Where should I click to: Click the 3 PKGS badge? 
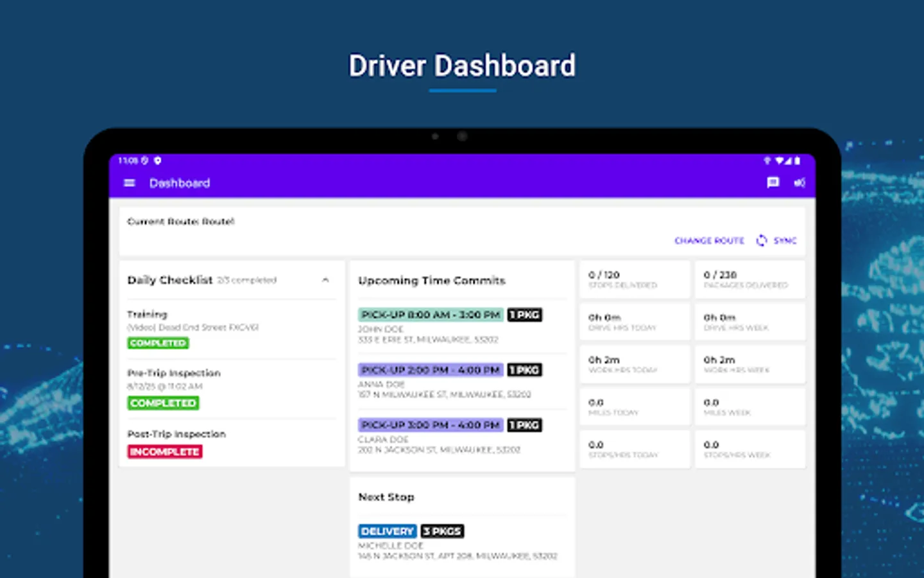click(x=442, y=531)
